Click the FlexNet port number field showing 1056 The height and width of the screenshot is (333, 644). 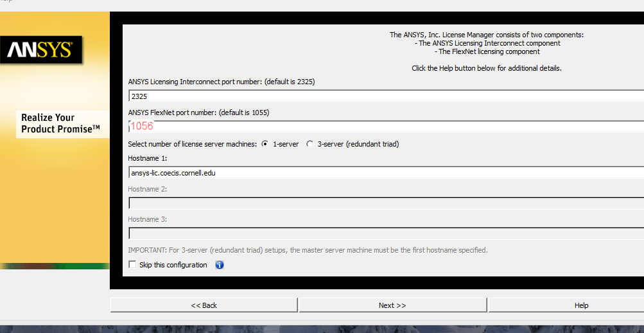(386, 126)
